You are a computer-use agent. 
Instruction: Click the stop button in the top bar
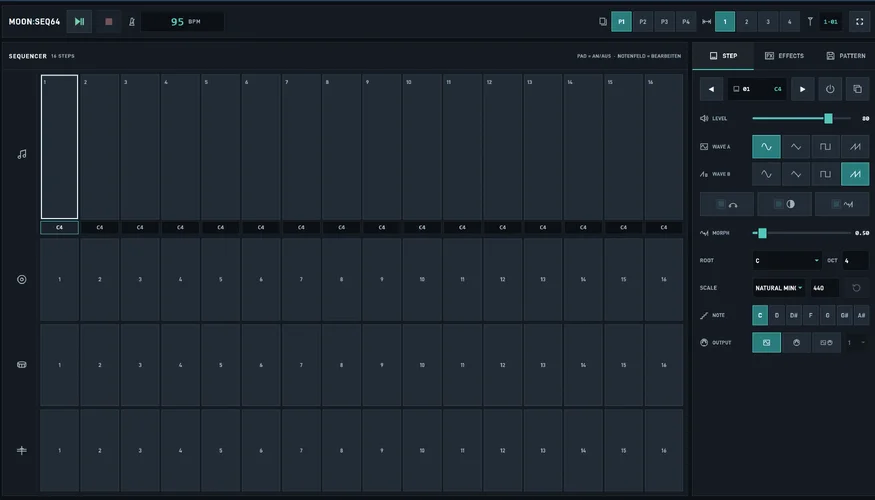point(109,22)
